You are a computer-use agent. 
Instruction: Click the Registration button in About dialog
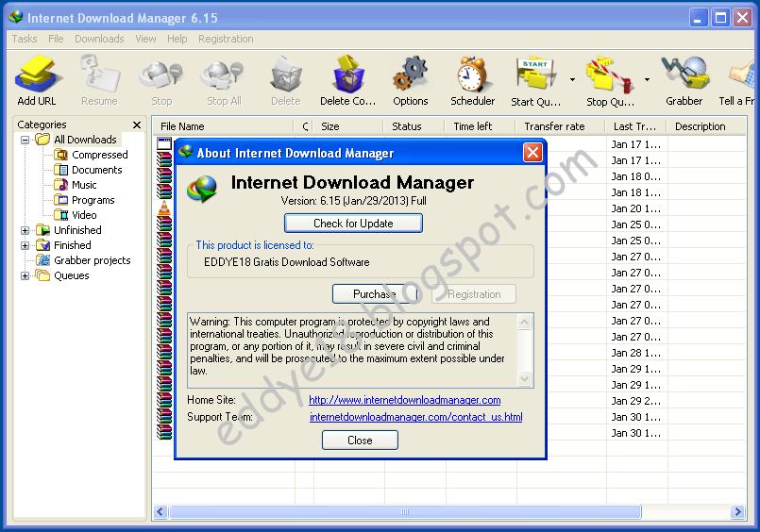click(x=474, y=294)
